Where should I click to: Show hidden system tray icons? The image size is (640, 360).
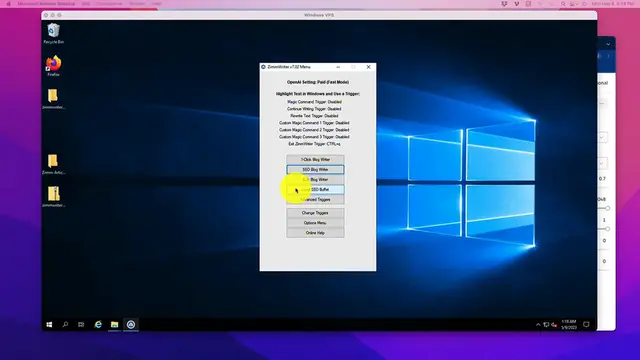point(538,325)
